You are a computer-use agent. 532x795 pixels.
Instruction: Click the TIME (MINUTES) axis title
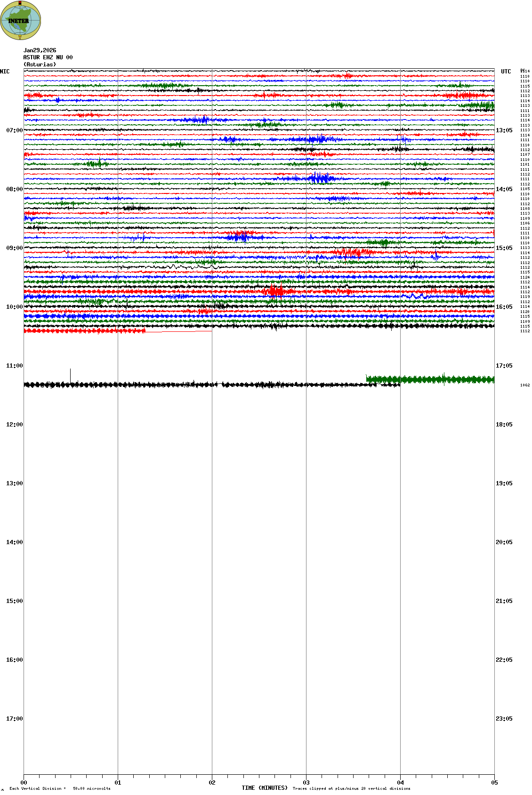click(265, 788)
